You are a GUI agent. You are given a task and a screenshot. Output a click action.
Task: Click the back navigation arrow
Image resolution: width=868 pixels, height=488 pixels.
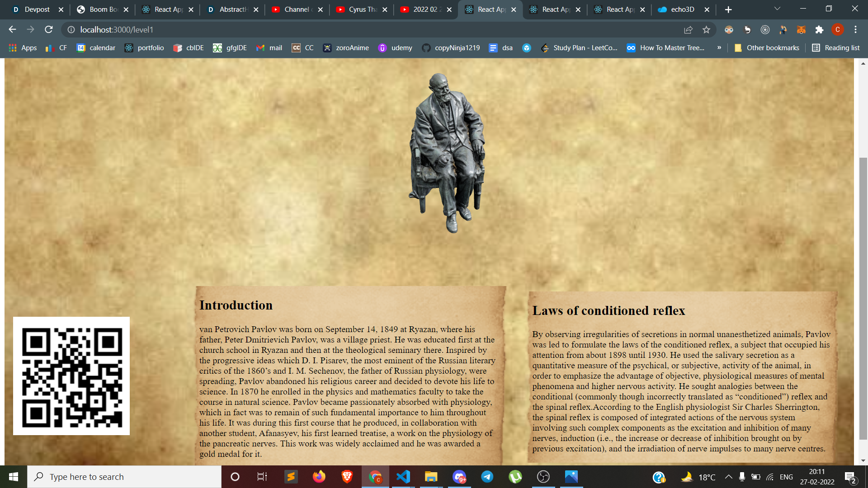tap(12, 29)
